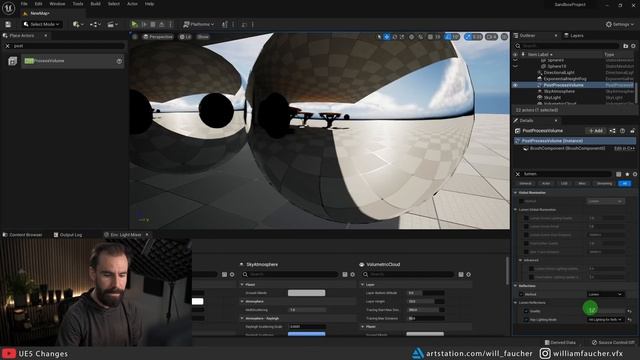This screenshot has width=640, height=360.
Task: Switch to the Layers tab
Action: pos(574,36)
